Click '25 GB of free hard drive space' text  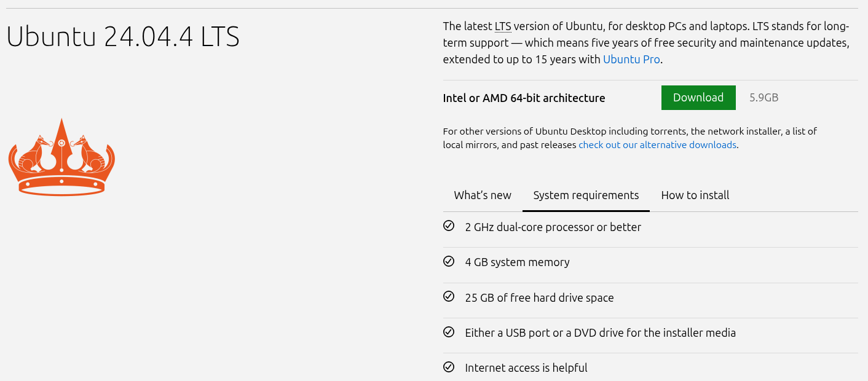coord(539,298)
